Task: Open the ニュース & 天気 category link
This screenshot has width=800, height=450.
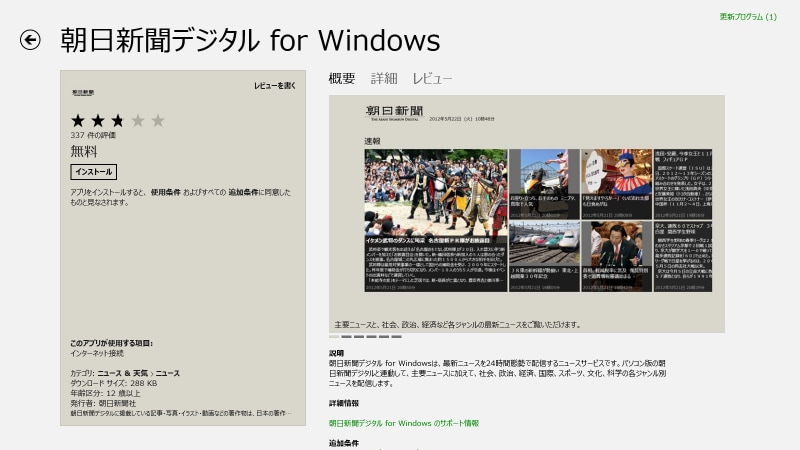Action: click(x=123, y=373)
